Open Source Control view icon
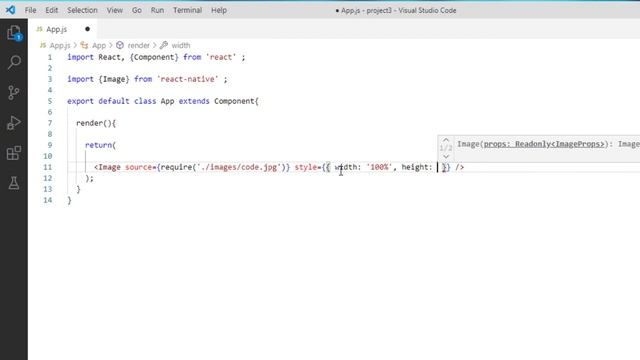The width and height of the screenshot is (640, 360). coord(13,93)
